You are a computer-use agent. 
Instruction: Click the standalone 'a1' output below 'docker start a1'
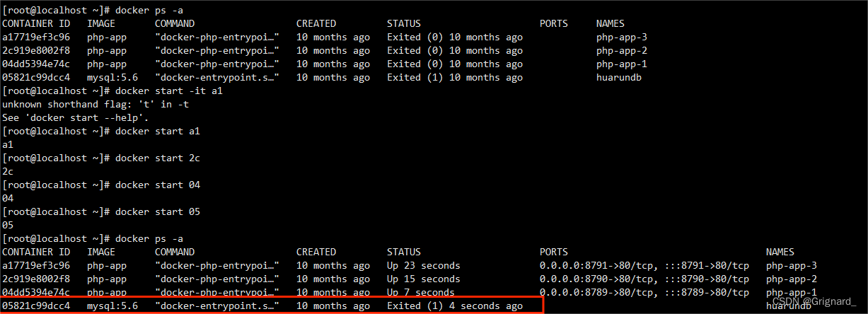[x=8, y=144]
